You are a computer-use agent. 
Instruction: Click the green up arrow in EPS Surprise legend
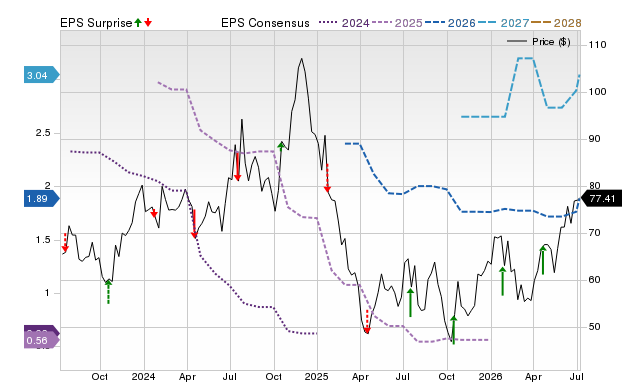(x=138, y=23)
